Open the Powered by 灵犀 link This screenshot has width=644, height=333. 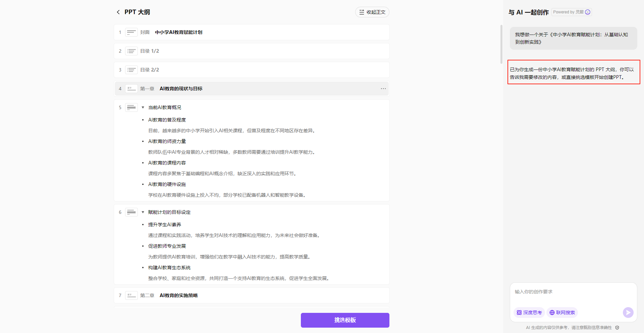(571, 12)
